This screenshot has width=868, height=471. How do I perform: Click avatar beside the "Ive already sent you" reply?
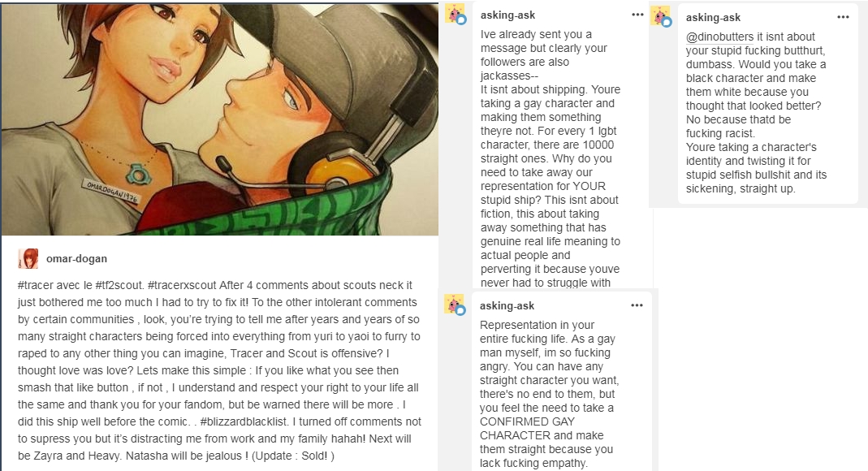coord(455,14)
